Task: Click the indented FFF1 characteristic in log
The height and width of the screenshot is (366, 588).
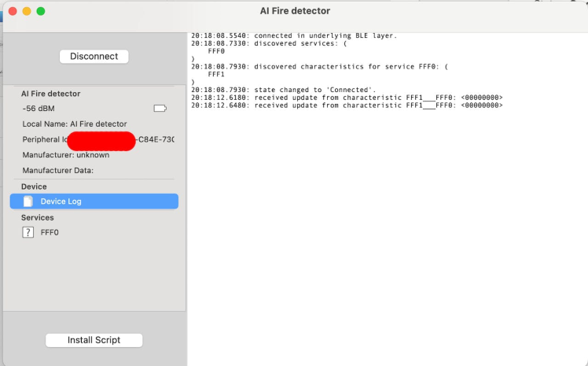Action: [x=216, y=74]
